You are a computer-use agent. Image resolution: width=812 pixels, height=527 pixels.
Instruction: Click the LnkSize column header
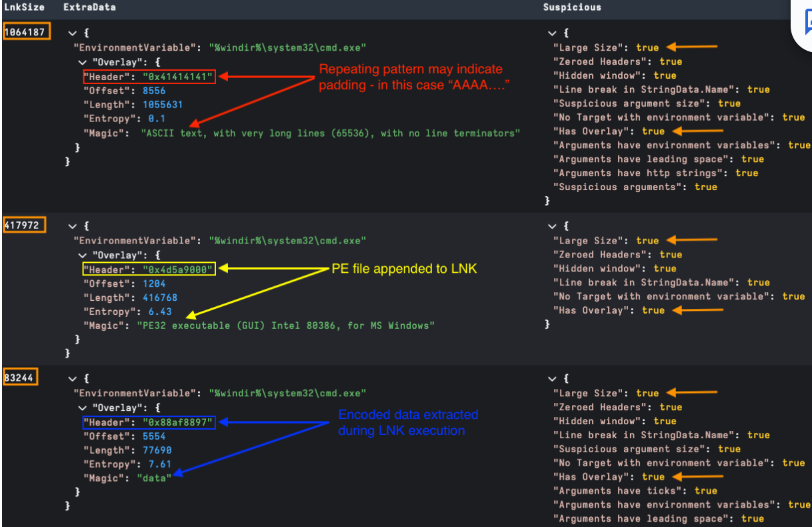24,7
